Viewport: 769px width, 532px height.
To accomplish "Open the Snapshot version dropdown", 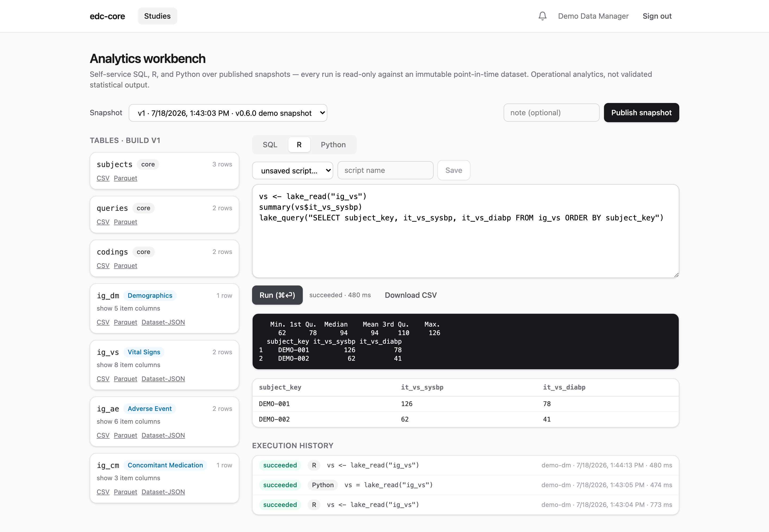I will (x=228, y=113).
